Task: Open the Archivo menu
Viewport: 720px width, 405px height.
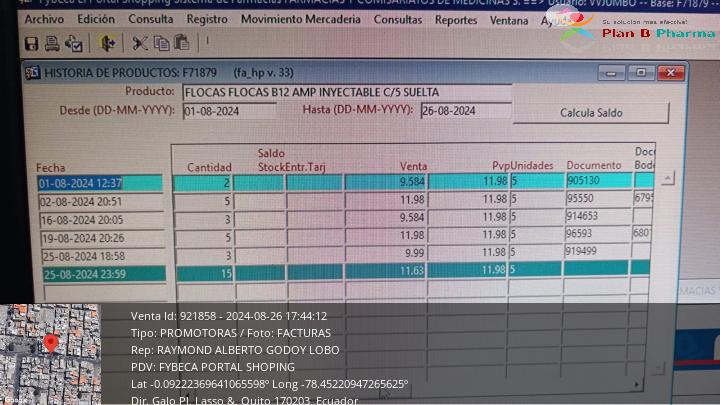Action: click(44, 19)
